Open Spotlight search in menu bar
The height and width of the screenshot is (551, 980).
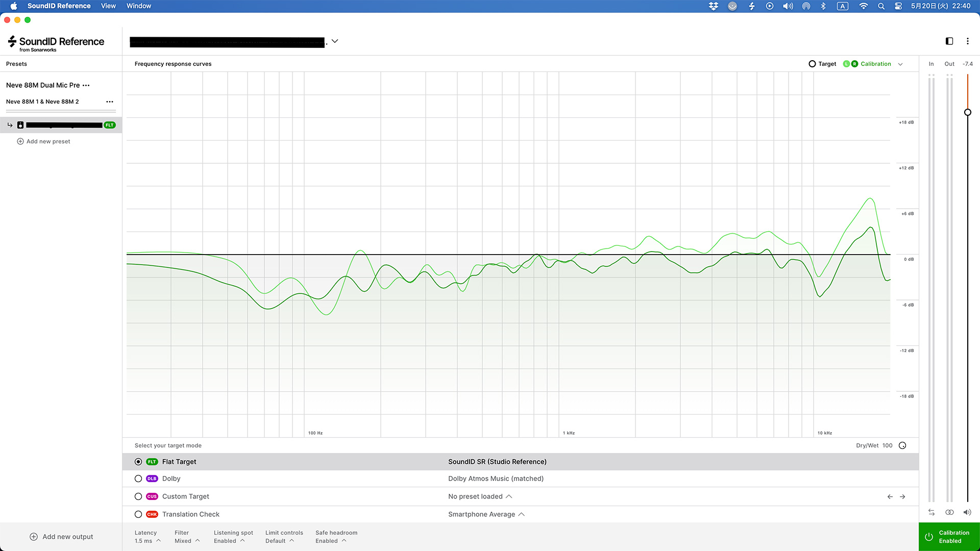click(881, 6)
